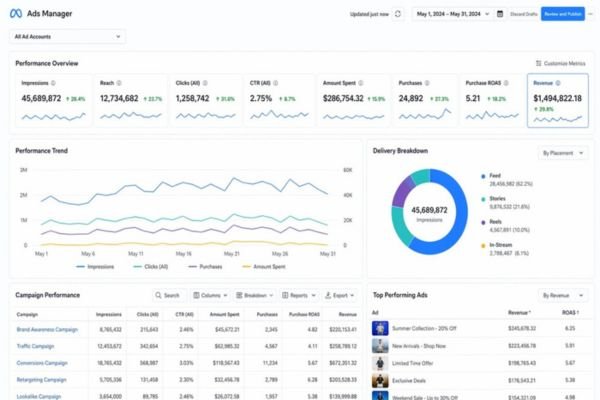Show info icon next to Clicks (All) metric
Viewport: 600px width, 400px height.
coord(205,83)
